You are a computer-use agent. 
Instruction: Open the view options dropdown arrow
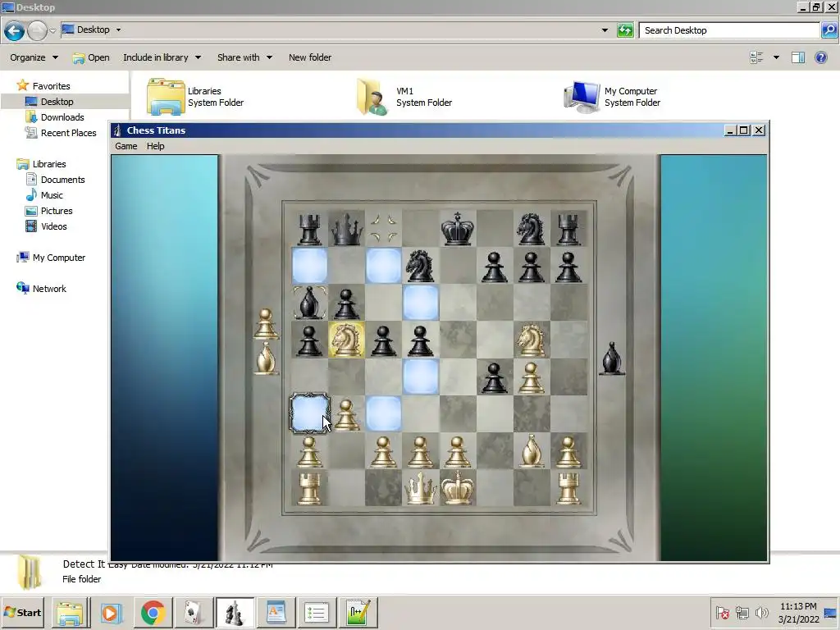[776, 57]
